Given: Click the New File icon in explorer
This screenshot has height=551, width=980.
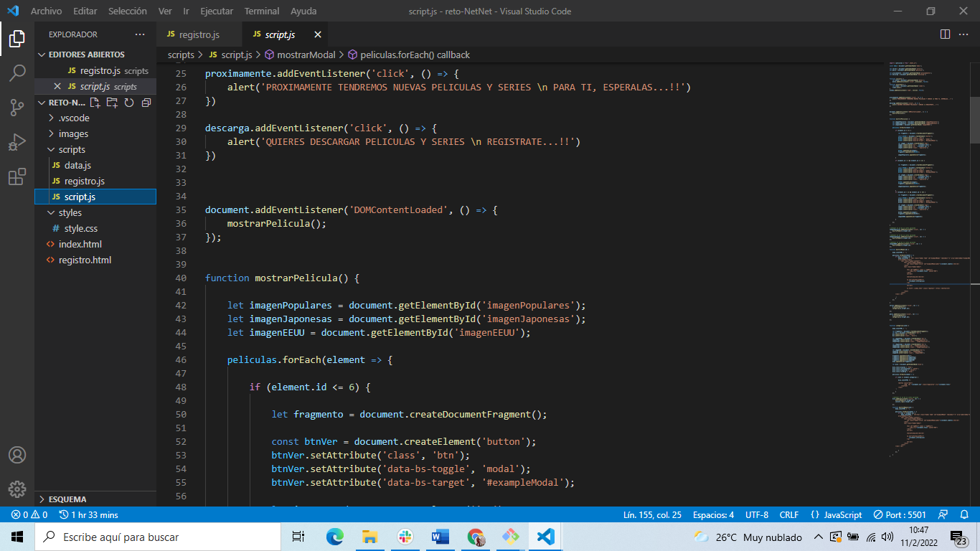Looking at the screenshot, I should tap(95, 103).
